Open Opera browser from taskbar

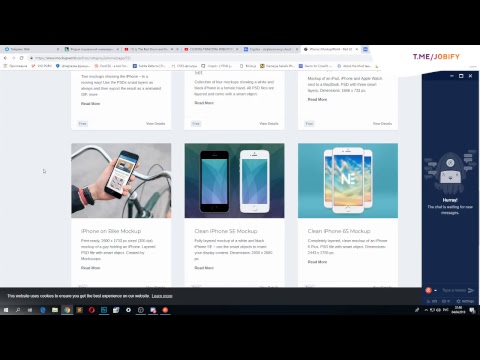(x=92, y=310)
